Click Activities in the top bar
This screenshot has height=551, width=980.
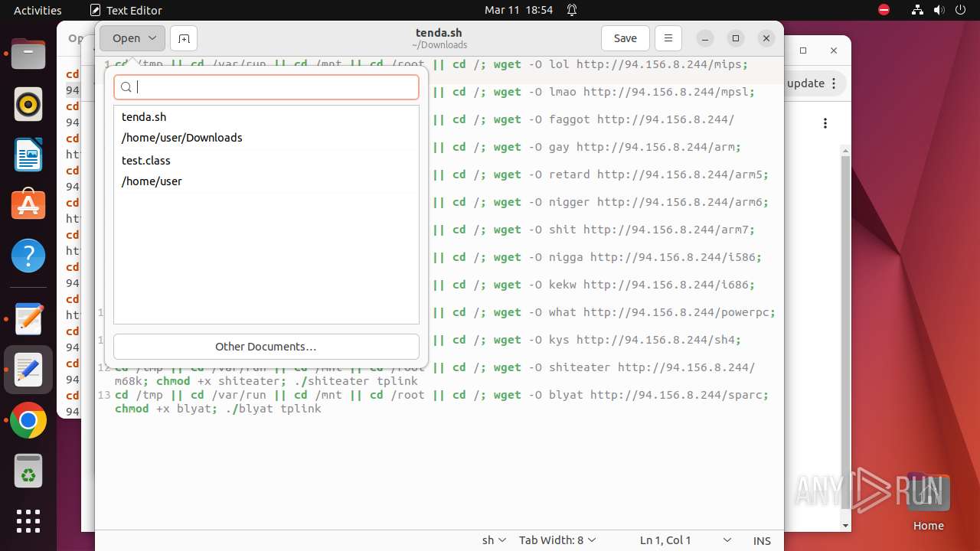[x=38, y=10]
